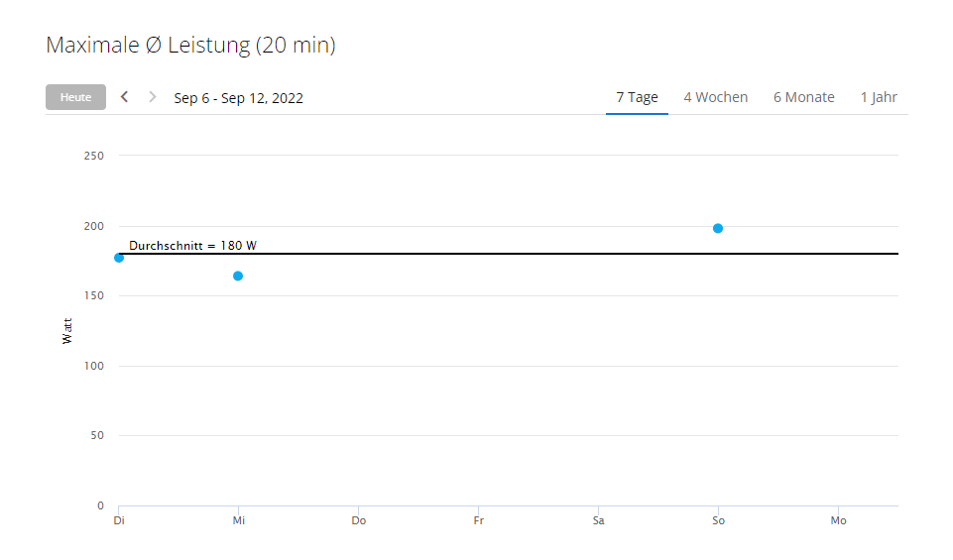Click the Sa label on the x-axis

pyautogui.click(x=598, y=520)
